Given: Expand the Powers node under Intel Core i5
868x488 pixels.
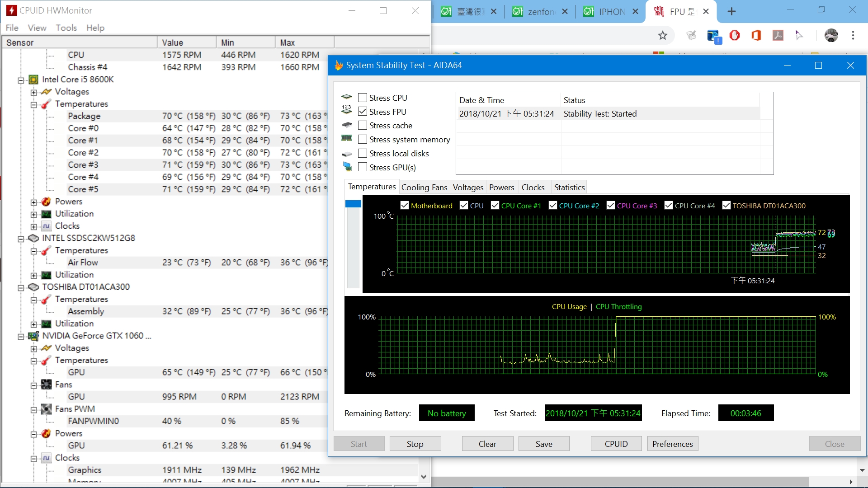Looking at the screenshot, I should pyautogui.click(x=34, y=202).
